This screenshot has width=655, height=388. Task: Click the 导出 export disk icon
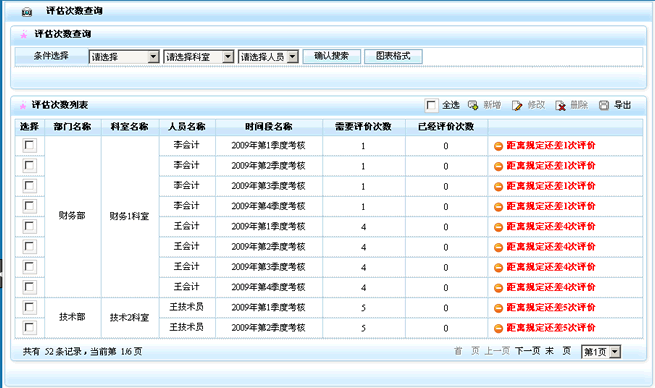click(x=604, y=105)
